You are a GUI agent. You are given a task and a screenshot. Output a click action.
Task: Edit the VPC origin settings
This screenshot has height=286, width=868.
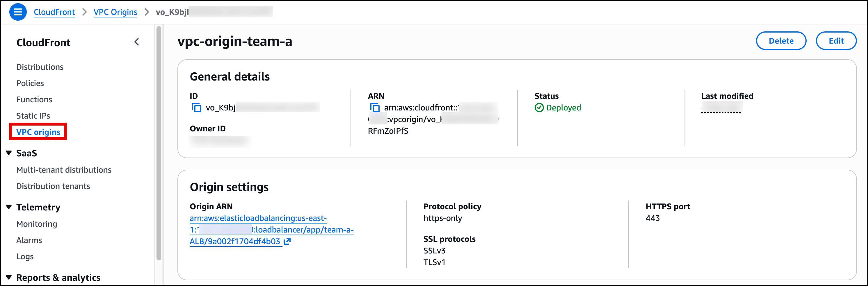pyautogui.click(x=836, y=40)
